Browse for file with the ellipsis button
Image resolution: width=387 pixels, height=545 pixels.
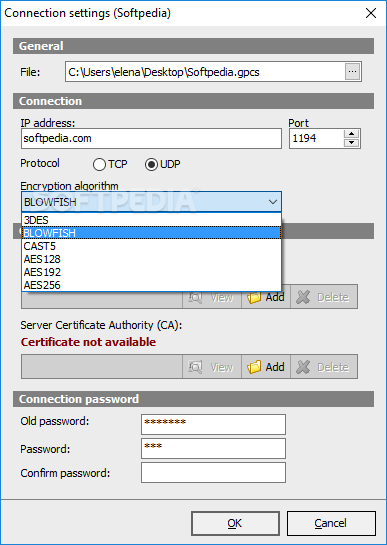pyautogui.click(x=352, y=72)
